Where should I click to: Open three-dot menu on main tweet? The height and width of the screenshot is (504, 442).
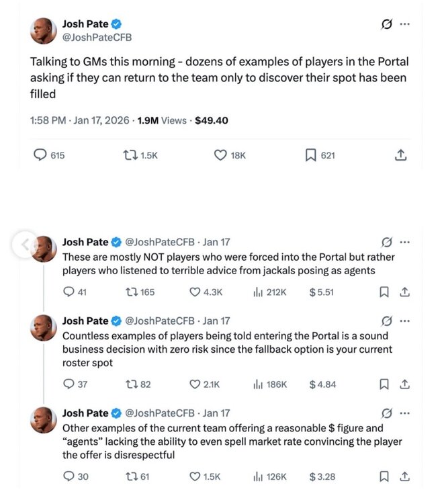[x=404, y=24]
